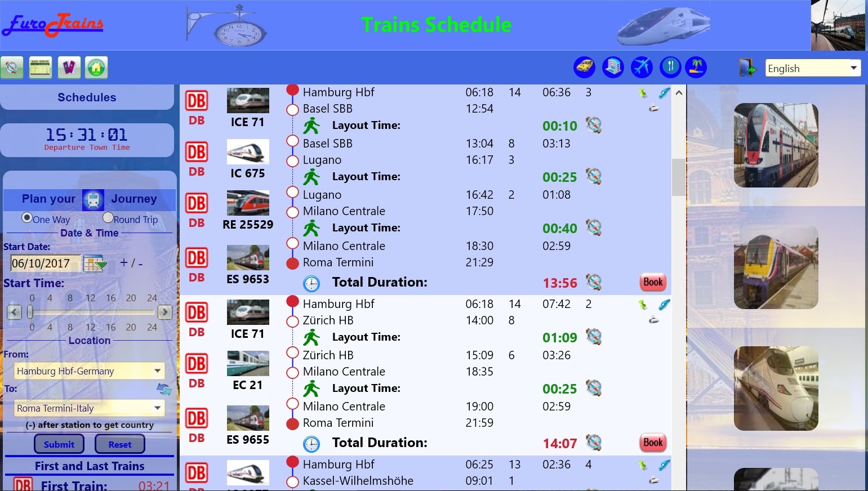Book the 13:56 duration journey
The image size is (868, 491).
coord(653,282)
